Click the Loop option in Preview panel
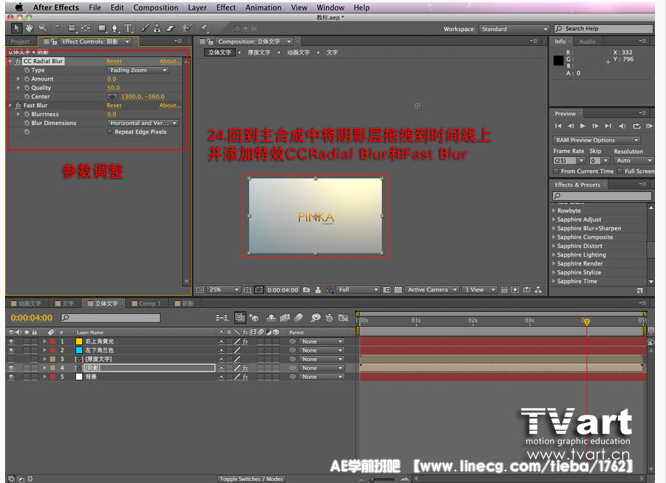666x483 pixels. [x=636, y=126]
